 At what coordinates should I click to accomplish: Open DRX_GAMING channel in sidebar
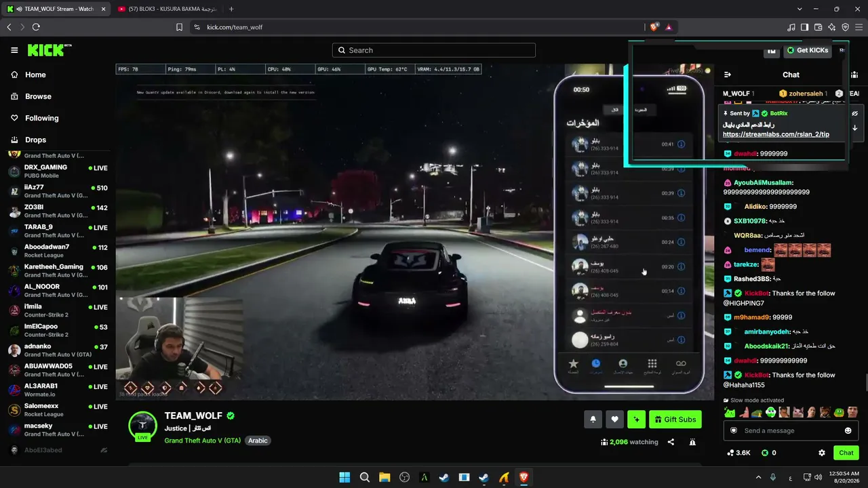coord(58,171)
